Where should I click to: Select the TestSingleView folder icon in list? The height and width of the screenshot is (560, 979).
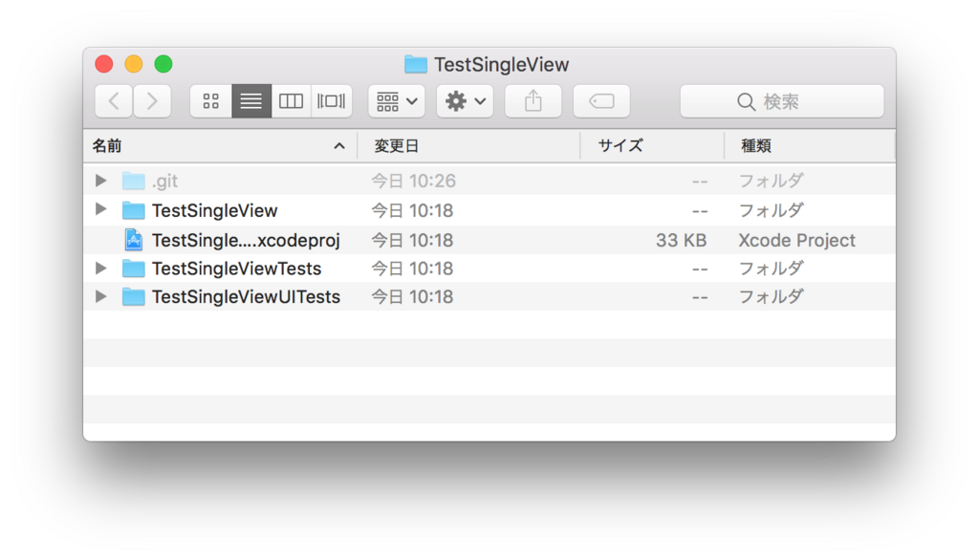[x=133, y=210]
